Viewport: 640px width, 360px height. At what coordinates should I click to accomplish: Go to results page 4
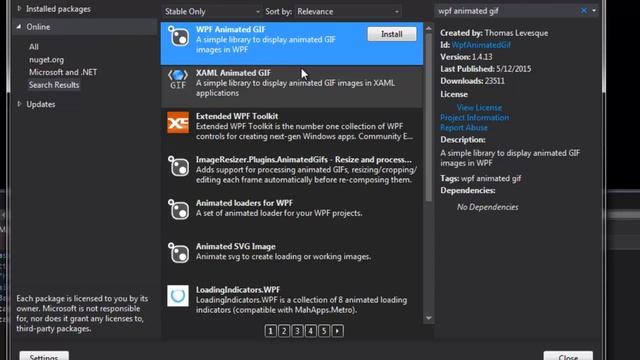tap(311, 331)
